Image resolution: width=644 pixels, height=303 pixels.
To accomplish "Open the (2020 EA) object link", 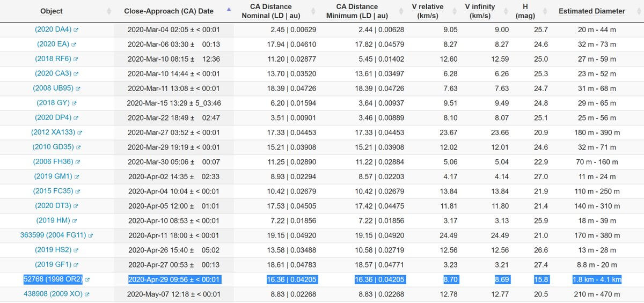I will pyautogui.click(x=52, y=45).
